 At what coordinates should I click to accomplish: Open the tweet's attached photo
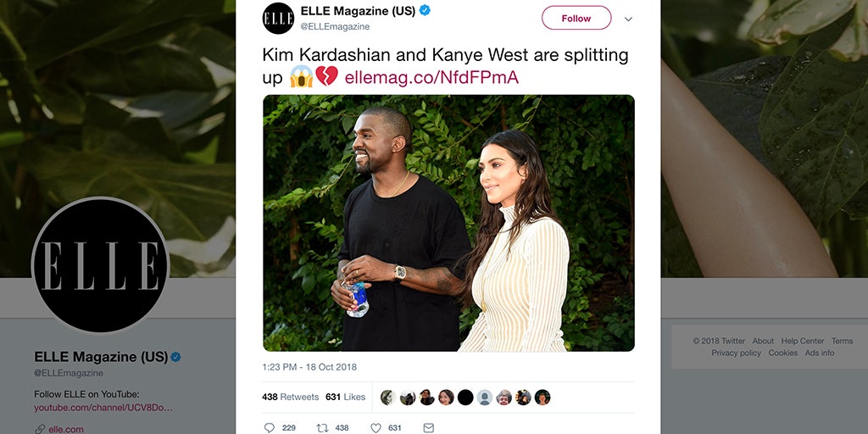coord(448,223)
